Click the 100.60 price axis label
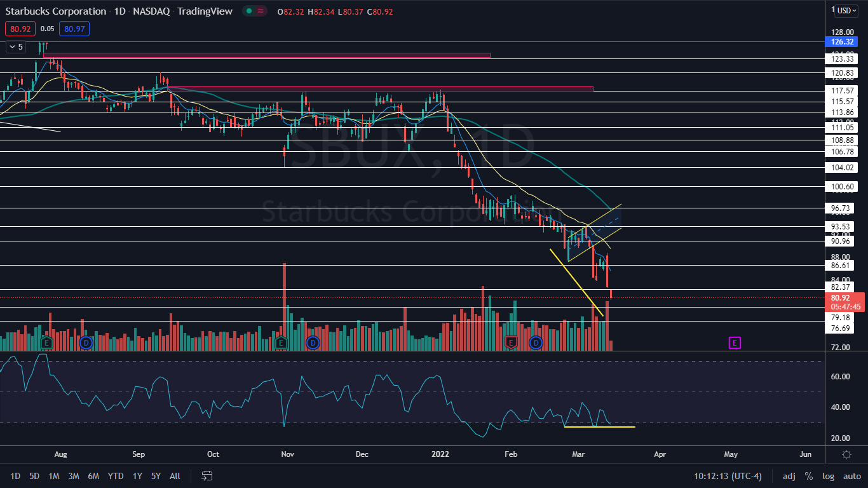The width and height of the screenshot is (868, 488). [841, 187]
